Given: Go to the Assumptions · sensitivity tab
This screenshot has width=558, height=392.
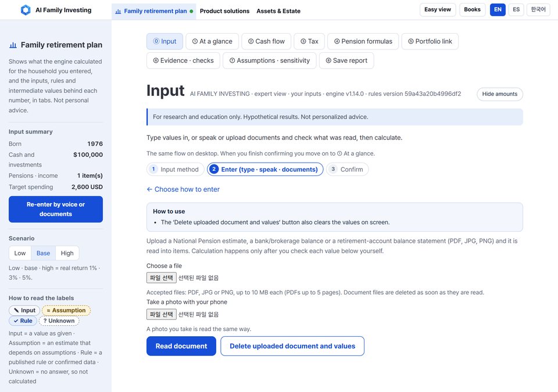Looking at the screenshot, I should [x=269, y=60].
